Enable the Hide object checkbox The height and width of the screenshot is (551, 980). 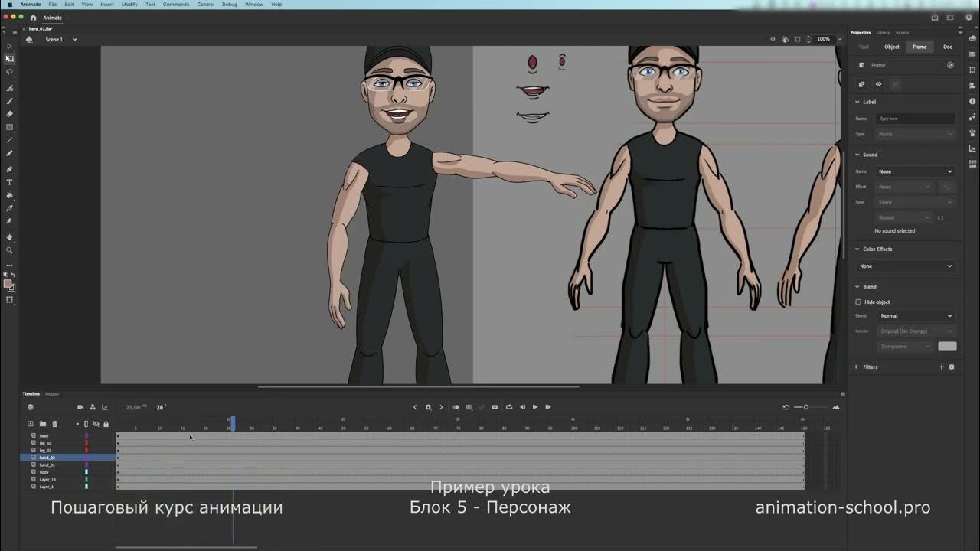click(858, 302)
